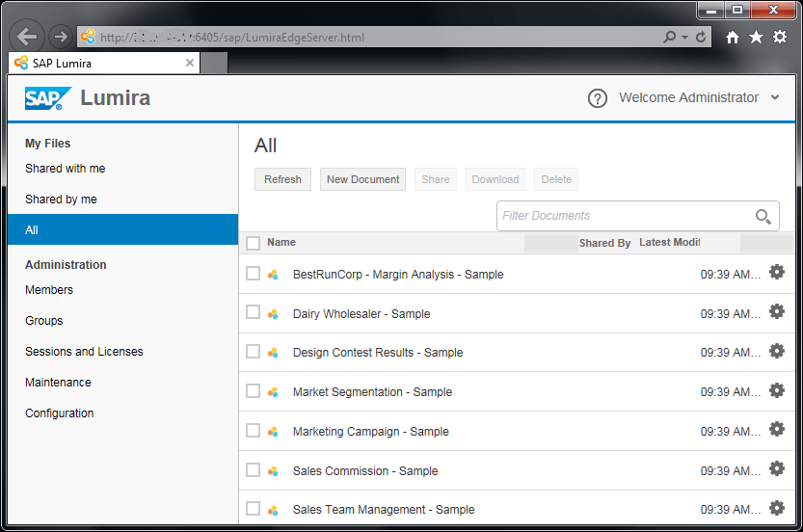Click document icon beside Sales Team Management
The height and width of the screenshot is (532, 803).
[x=273, y=510]
